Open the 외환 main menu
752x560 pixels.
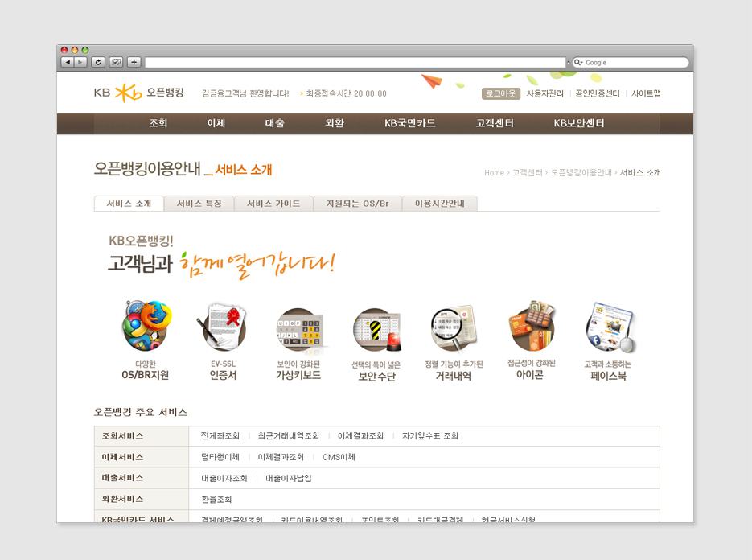coord(335,123)
